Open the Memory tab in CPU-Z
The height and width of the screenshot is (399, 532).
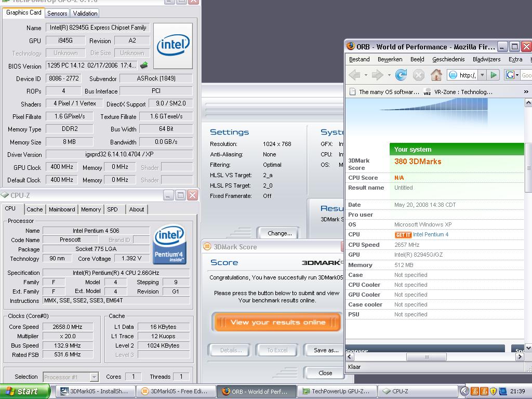(90, 209)
